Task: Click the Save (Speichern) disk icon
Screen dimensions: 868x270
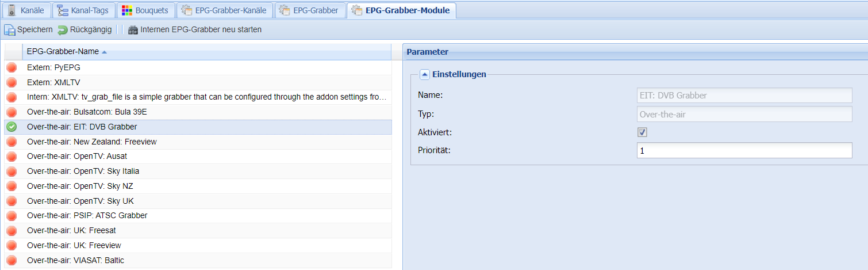Action: [10, 29]
